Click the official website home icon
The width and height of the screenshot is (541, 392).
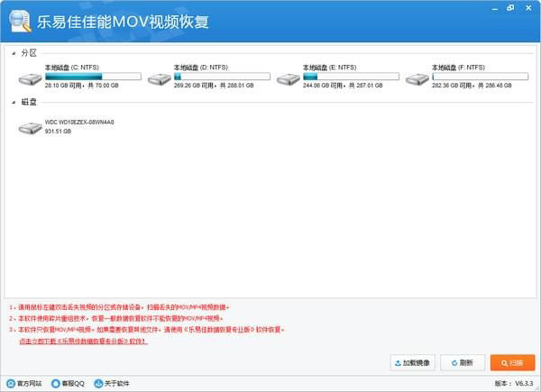point(11,383)
